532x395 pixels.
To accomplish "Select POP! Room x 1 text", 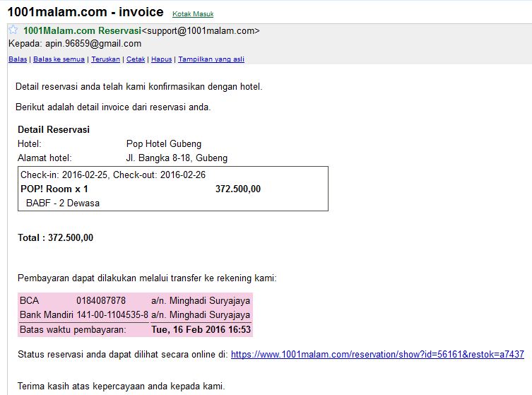I will coord(54,189).
